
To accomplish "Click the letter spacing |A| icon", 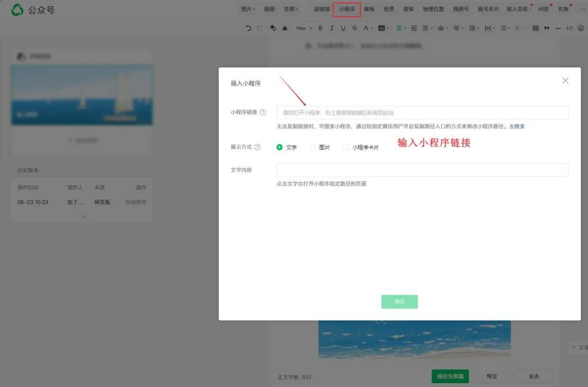I will 487,28.
